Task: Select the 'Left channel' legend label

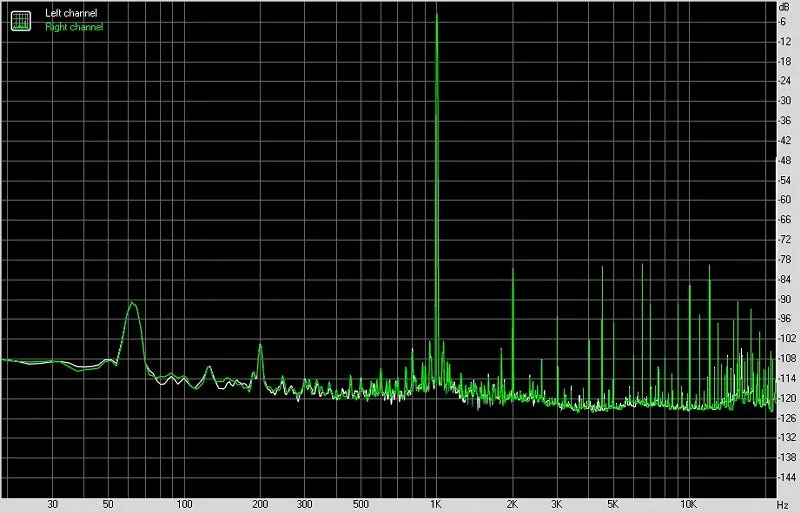Action: 71,13
